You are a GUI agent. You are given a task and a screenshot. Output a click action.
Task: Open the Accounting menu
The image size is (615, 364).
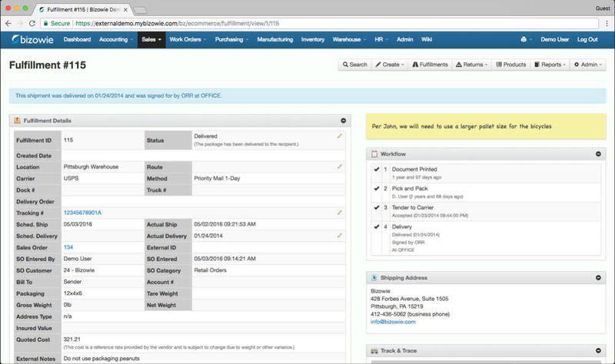112,39
